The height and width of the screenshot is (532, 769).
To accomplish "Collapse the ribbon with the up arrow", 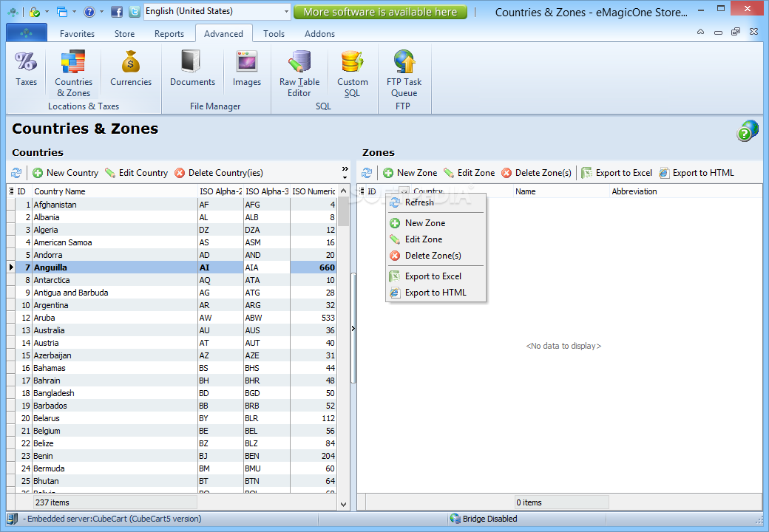I will (700, 33).
